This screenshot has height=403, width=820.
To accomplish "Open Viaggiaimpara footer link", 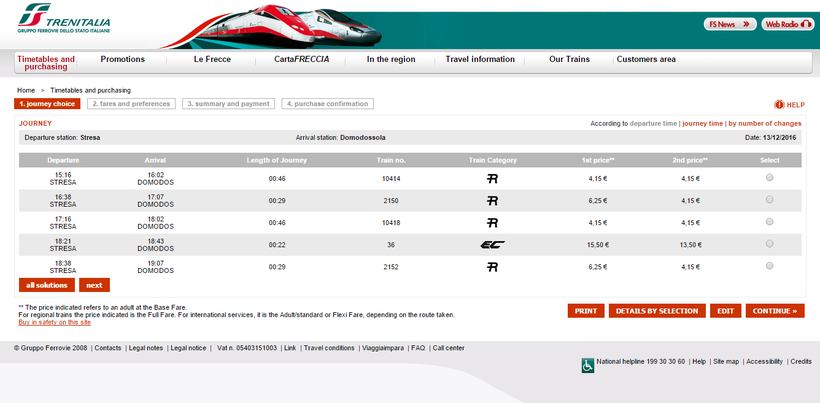I will [x=383, y=348].
